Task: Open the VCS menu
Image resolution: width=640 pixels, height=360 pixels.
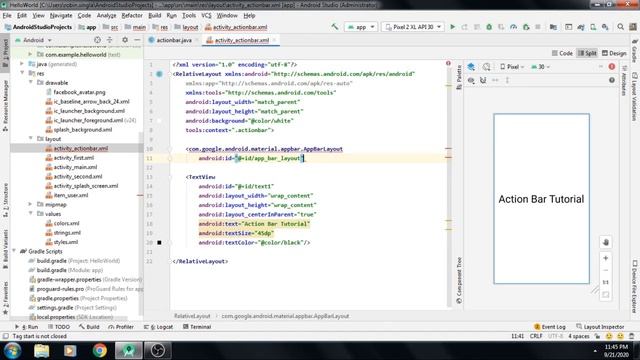Action: (206, 16)
